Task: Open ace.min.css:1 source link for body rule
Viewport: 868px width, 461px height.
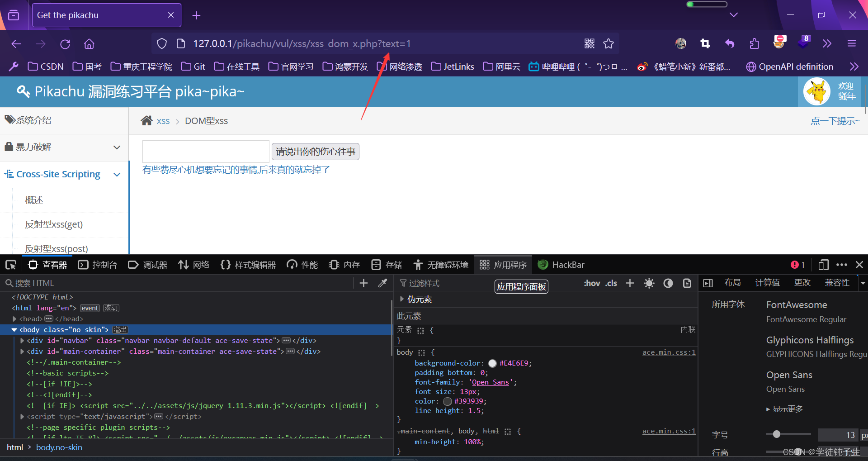Action: coord(669,352)
